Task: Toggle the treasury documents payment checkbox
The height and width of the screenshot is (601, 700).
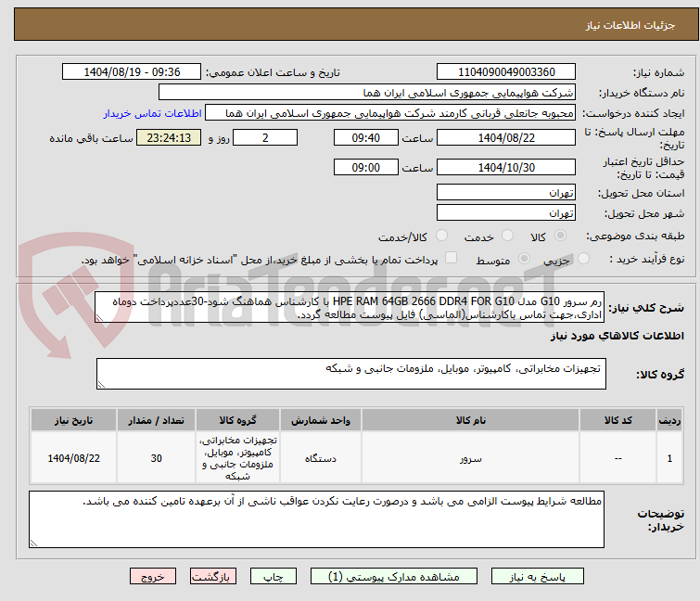Action: coord(451,259)
